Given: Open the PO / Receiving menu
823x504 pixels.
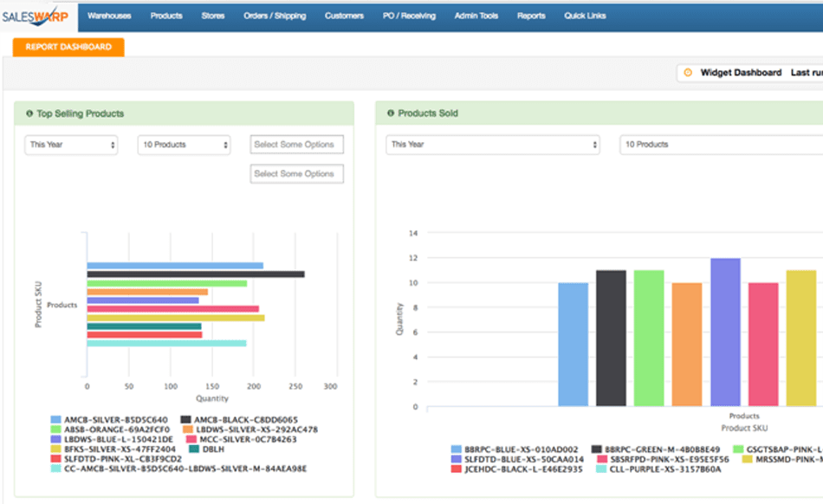Looking at the screenshot, I should pyautogui.click(x=409, y=16).
